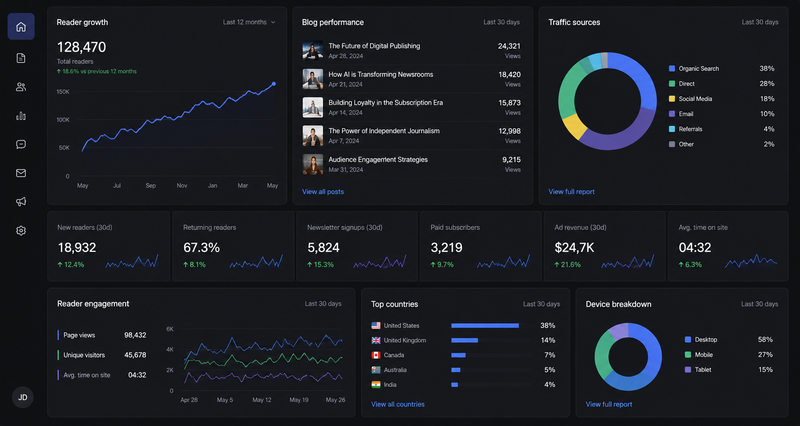Select the Paid subscribers stat card
The height and width of the screenshot is (426, 800).
481,246
